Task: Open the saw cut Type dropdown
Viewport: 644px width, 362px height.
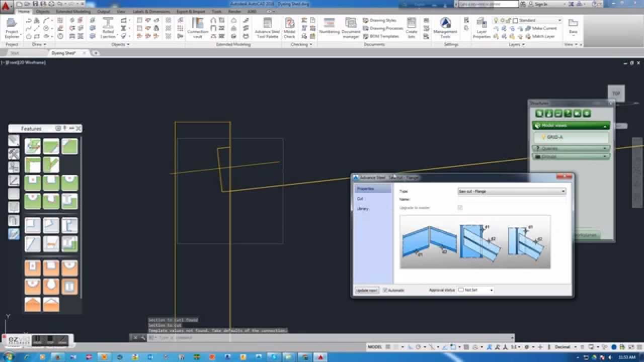Action: (511, 191)
